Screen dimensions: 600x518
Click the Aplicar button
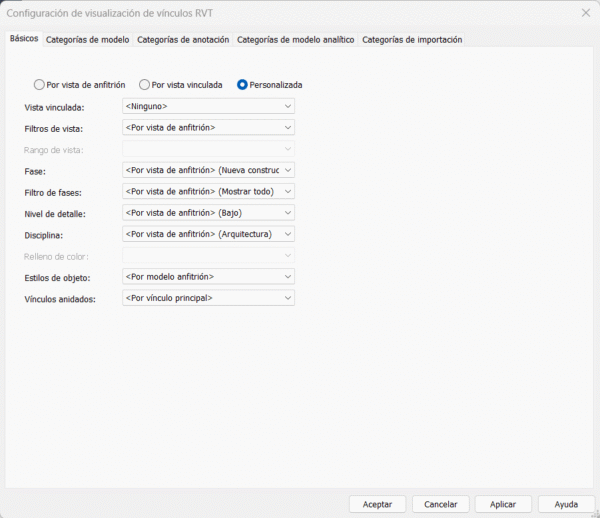503,504
